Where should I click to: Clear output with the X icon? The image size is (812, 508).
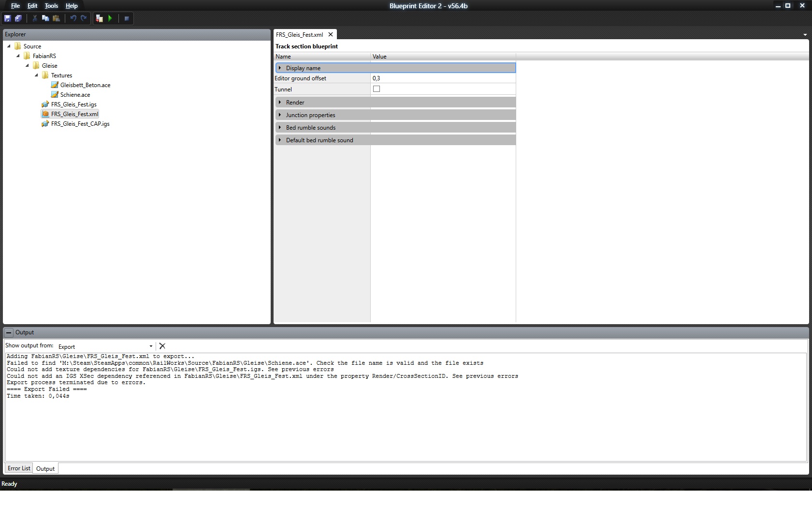pos(162,346)
